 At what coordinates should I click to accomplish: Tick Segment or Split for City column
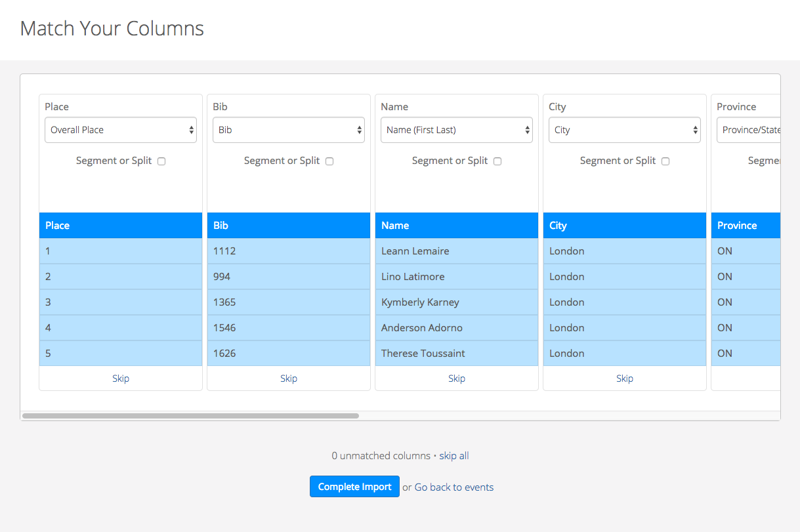point(665,161)
